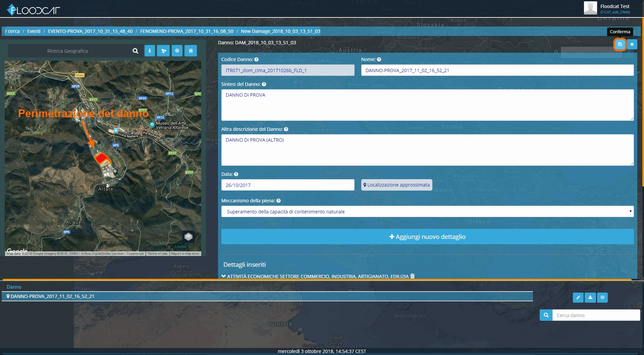
Task: Click the download button in Danno panel
Action: pos(590,297)
